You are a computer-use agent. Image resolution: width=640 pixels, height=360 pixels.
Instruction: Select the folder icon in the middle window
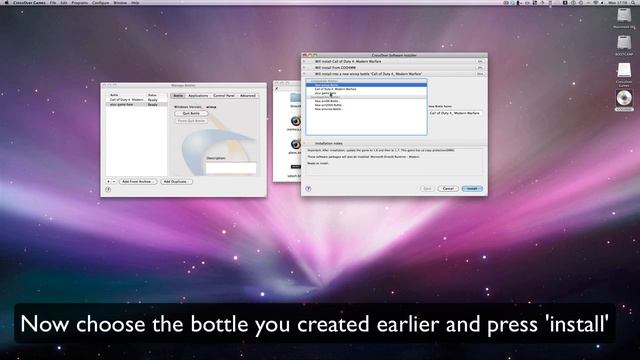(x=296, y=98)
